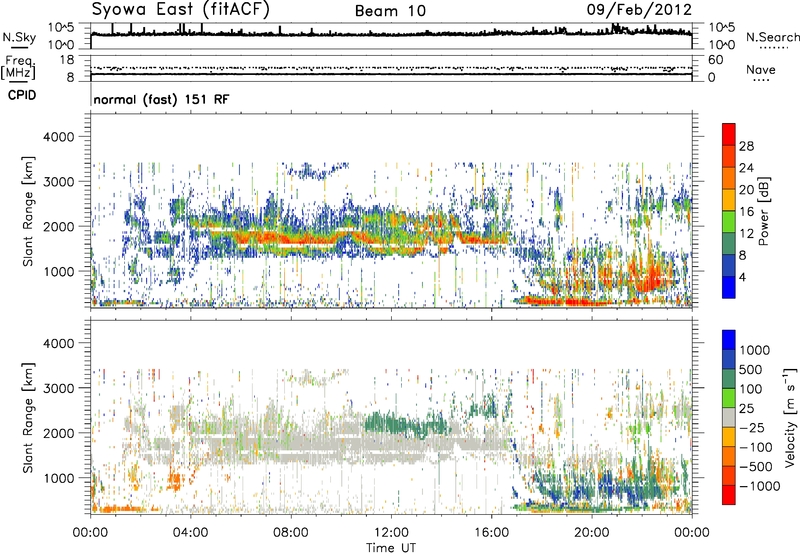This screenshot has height=554, width=800.
Task: Click the '-100' velocity colorbar label
Action: pyautogui.click(x=756, y=447)
